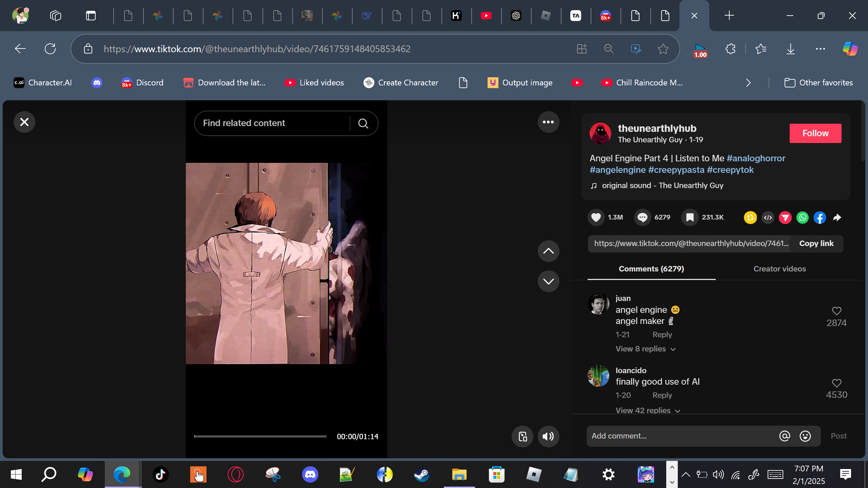The image size is (868, 488).
Task: Open the three-dots video options menu
Action: [x=548, y=122]
